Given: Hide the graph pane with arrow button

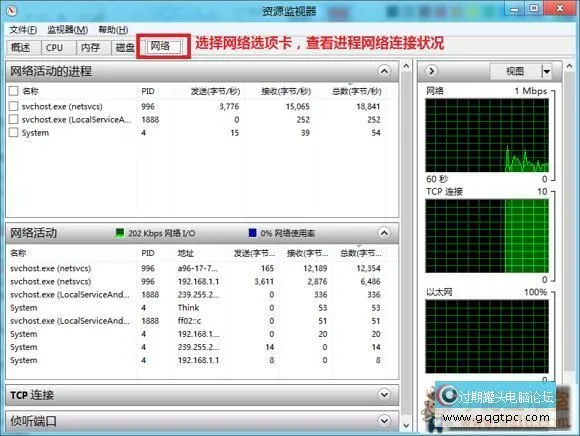Looking at the screenshot, I should (431, 71).
